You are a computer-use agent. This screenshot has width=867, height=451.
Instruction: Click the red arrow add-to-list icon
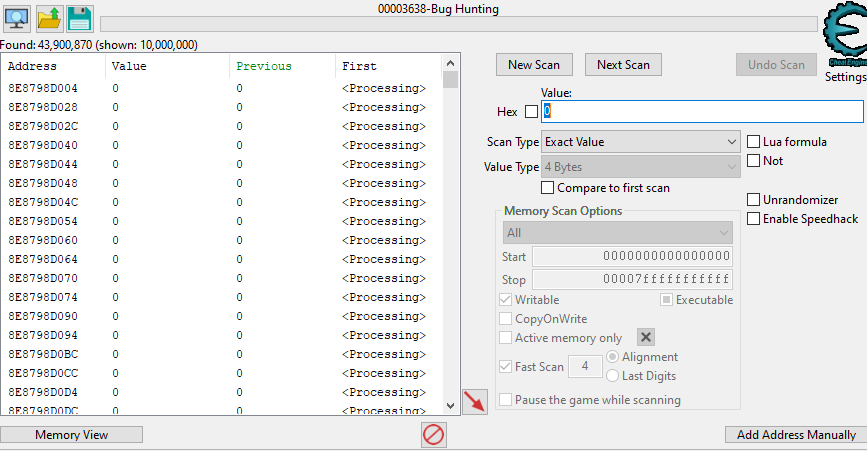[474, 401]
